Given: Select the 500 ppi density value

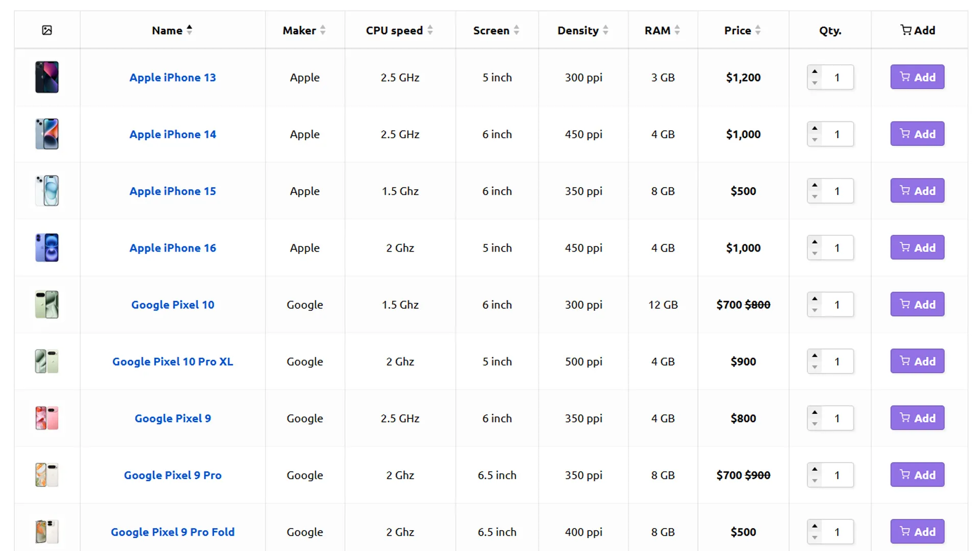Looking at the screenshot, I should pyautogui.click(x=583, y=361).
